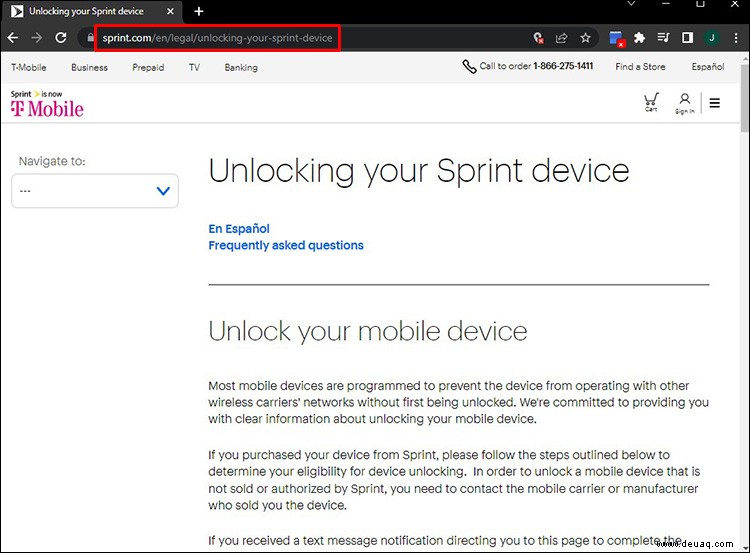Go back with the browser back arrow
Image resolution: width=750 pixels, height=553 pixels.
tap(13, 38)
